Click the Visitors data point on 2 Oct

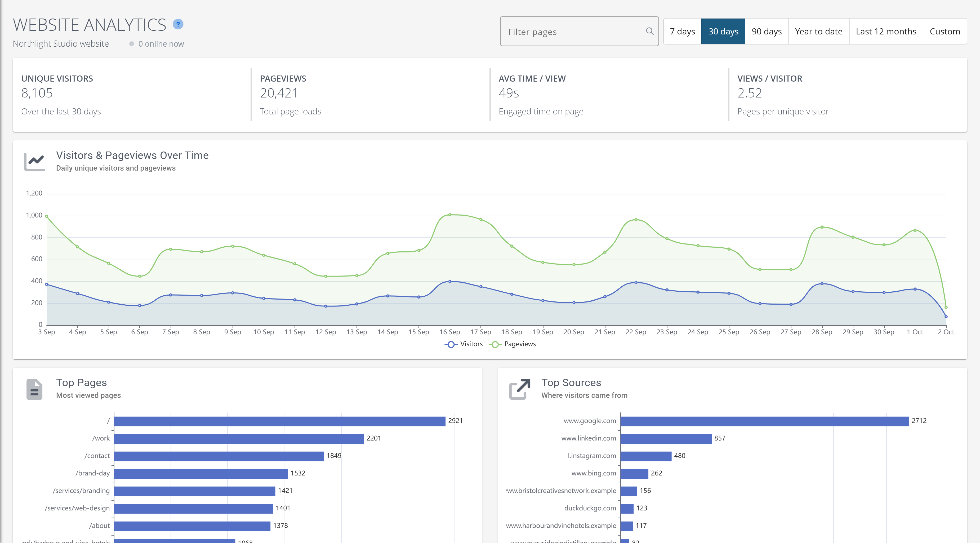pyautogui.click(x=946, y=317)
